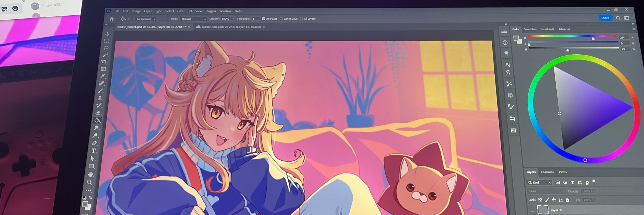Toggle lock all padlock icon
The image size is (644, 215).
[x=568, y=200]
